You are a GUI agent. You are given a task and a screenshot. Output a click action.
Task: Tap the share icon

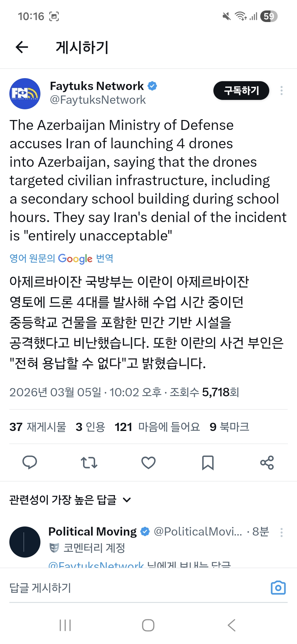[267, 462]
